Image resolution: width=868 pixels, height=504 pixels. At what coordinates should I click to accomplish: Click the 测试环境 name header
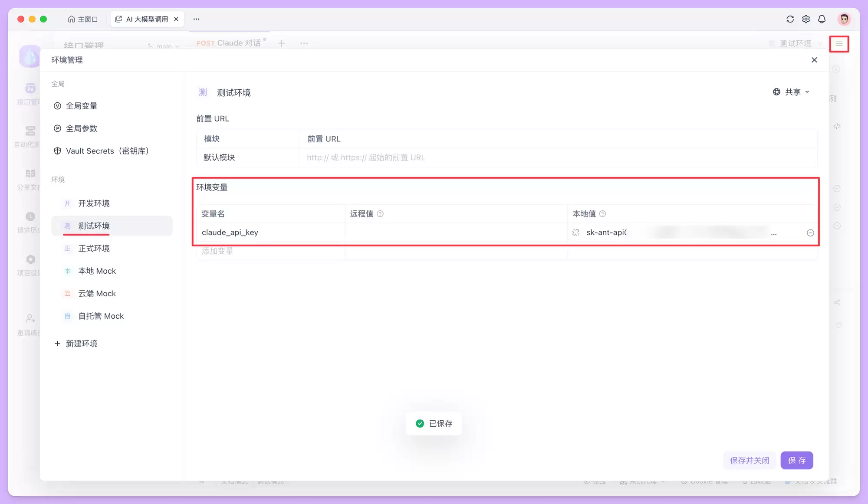pyautogui.click(x=233, y=92)
